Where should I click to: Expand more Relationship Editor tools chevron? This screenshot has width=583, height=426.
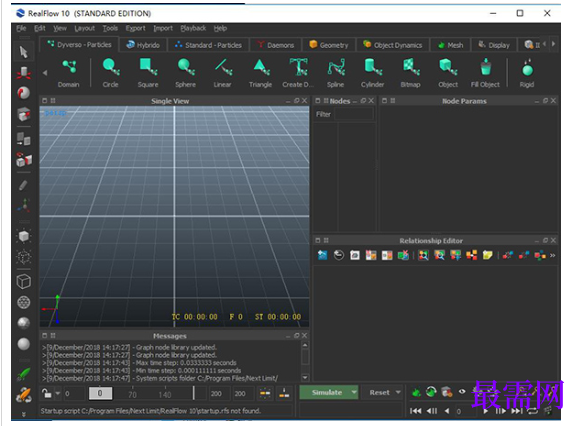553,255
